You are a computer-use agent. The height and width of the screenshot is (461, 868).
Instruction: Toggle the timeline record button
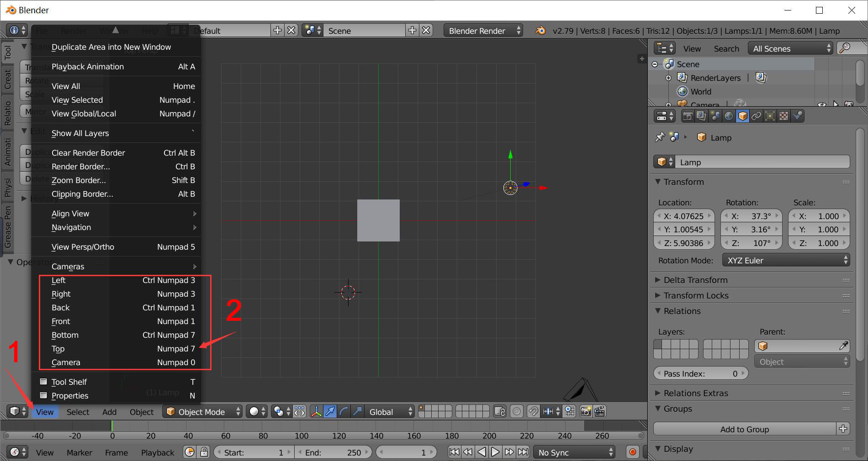[633, 452]
